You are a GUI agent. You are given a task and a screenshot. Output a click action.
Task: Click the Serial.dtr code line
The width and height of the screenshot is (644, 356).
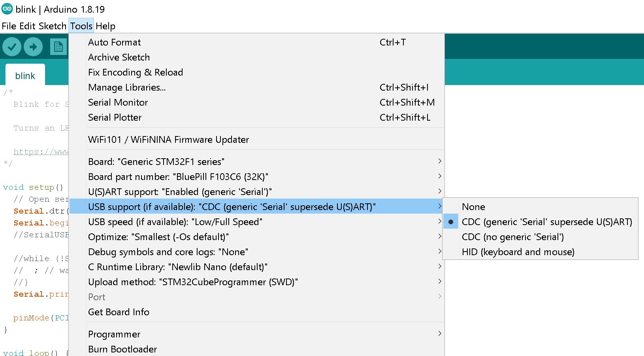click(41, 211)
